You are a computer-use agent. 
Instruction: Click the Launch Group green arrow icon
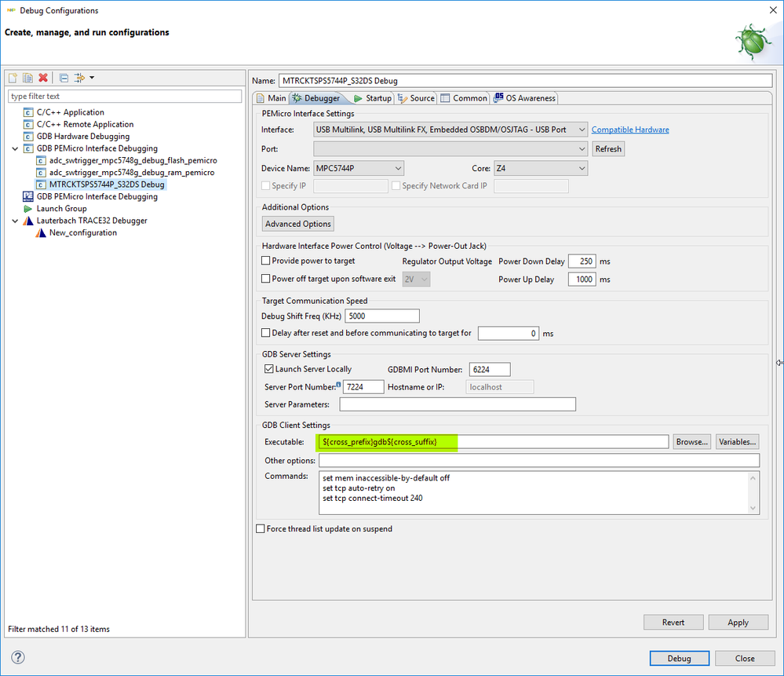(28, 208)
